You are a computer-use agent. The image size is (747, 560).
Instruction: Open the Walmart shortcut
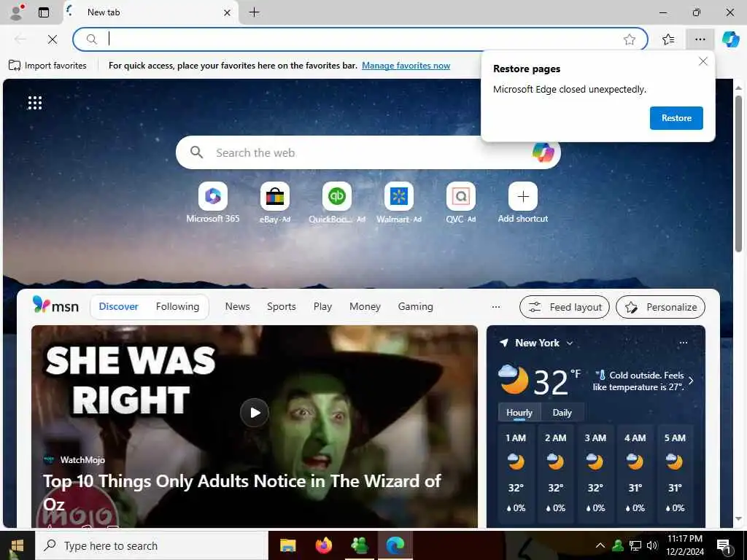tap(399, 203)
